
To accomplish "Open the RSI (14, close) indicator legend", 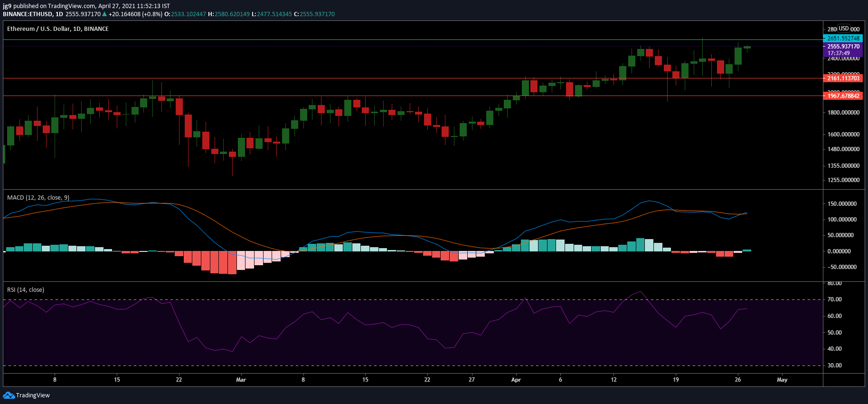I will tap(26, 289).
